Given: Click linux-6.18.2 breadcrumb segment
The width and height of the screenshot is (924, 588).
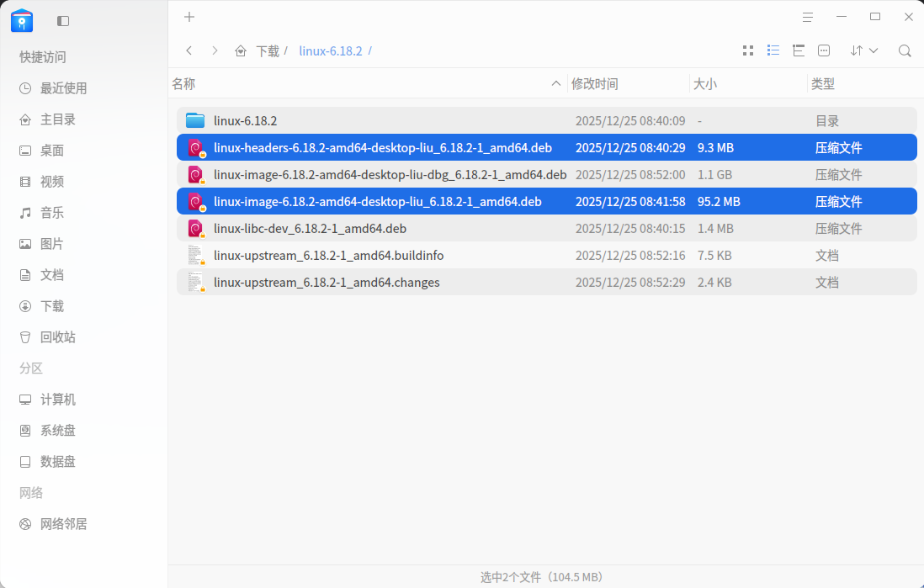Looking at the screenshot, I should point(331,51).
